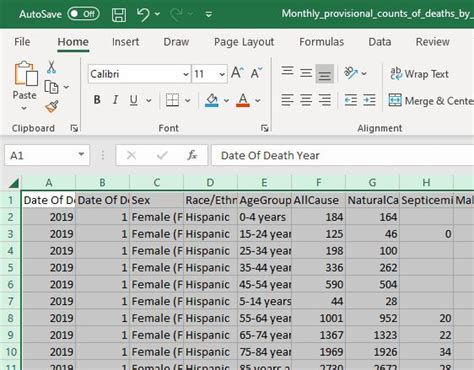Toggle Italic formatting

click(115, 100)
